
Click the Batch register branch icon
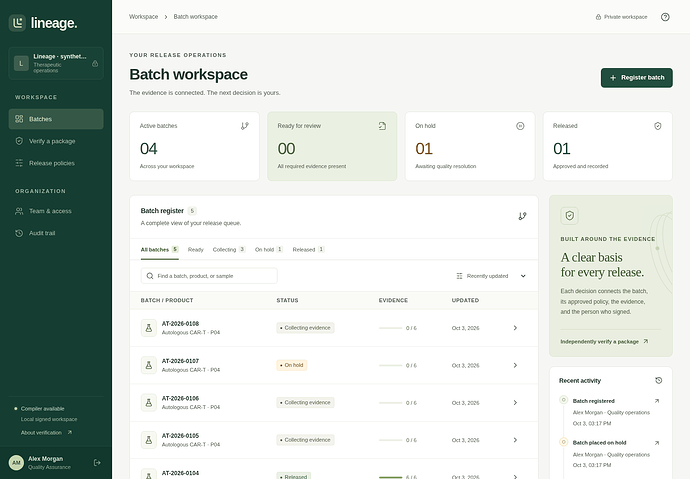[x=522, y=216]
